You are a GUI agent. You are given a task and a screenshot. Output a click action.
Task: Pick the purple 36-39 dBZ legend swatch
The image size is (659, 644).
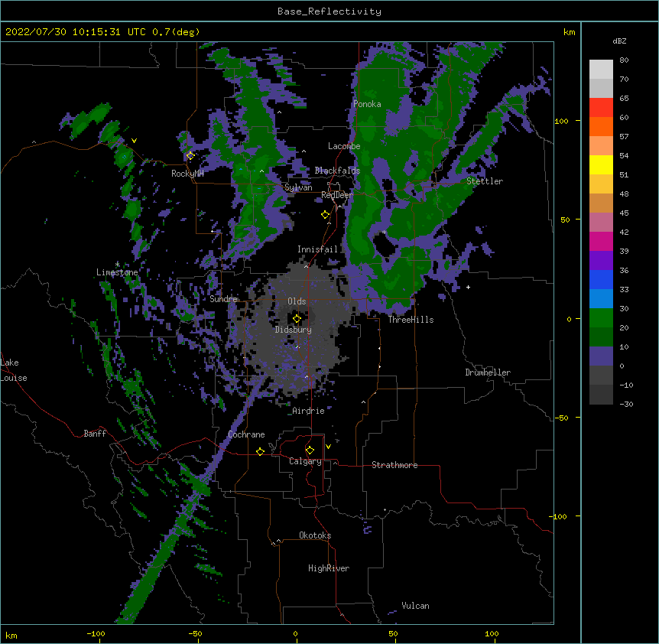(601, 261)
